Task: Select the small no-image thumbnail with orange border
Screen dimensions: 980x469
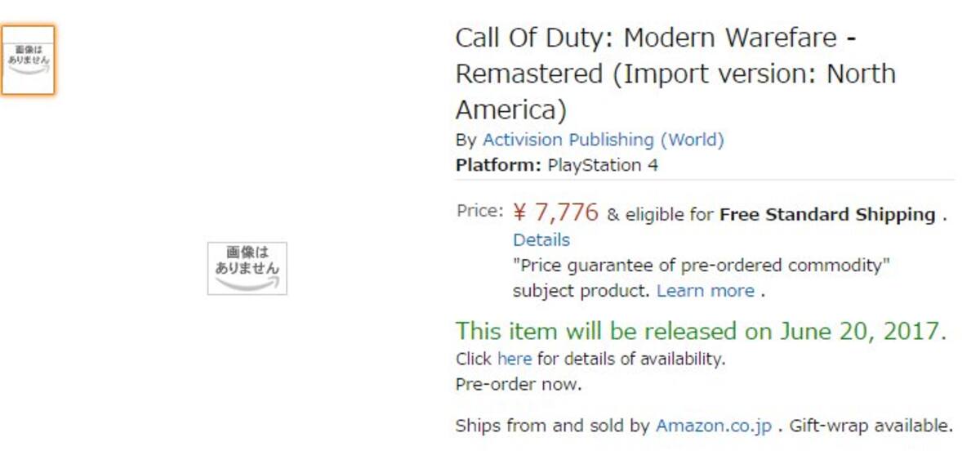Action: (28, 60)
